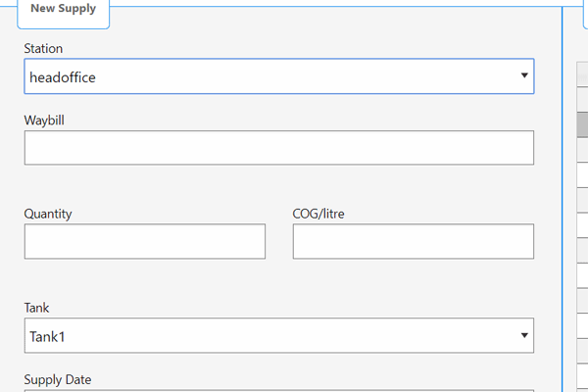Open the Tank combo box showing Tank1
Viewport: 588px width, 392px height.
tap(279, 336)
